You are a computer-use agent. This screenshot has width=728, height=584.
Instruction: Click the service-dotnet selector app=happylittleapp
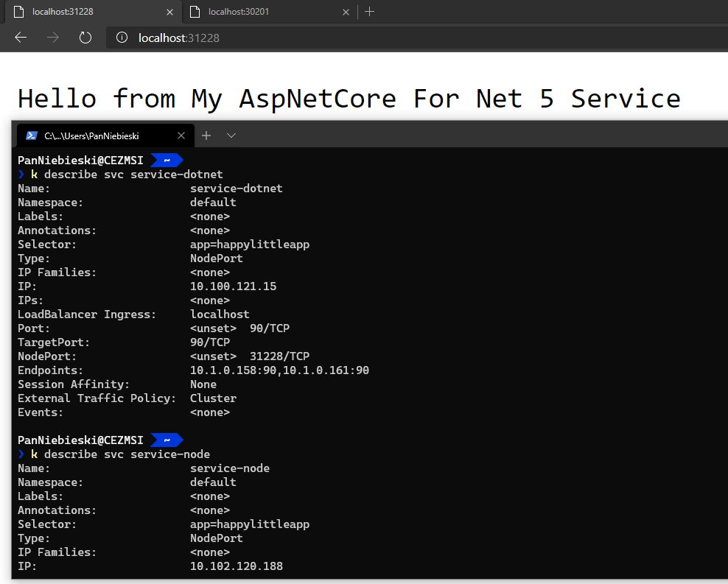pyautogui.click(x=250, y=244)
